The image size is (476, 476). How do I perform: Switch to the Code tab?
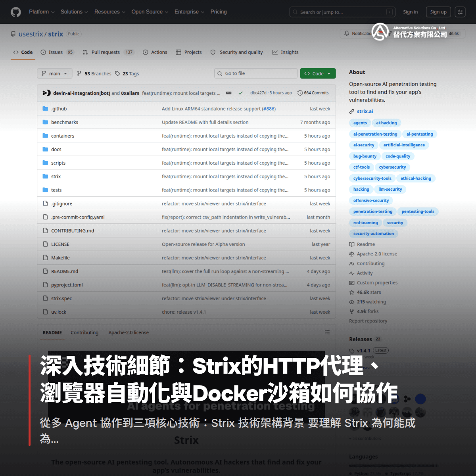23,52
